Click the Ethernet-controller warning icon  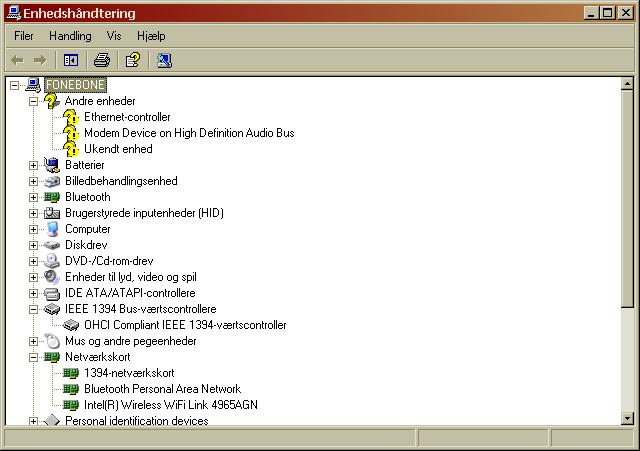click(71, 117)
